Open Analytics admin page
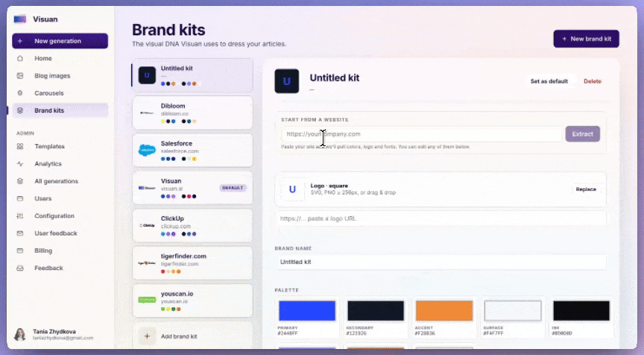Screen dimensions: 644x355 [60, 163]
